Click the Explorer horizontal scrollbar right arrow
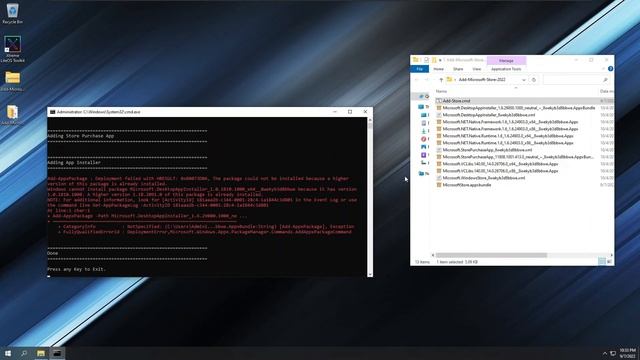This screenshot has width=640, height=360. [x=611, y=255]
